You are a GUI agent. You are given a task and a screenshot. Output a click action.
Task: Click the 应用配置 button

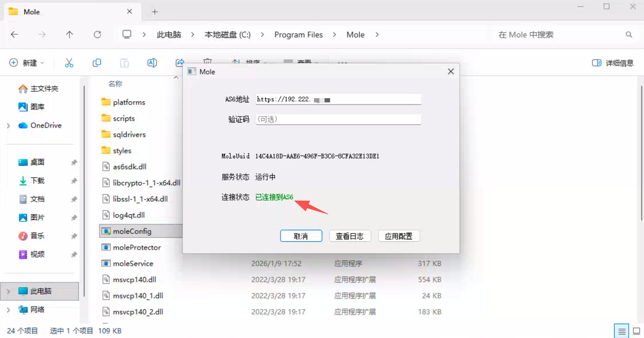tap(399, 236)
